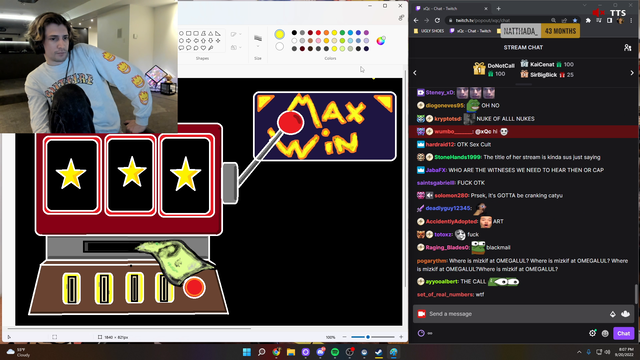Reload the Twitch chat page
This screenshot has width=640, height=360.
(x=437, y=20)
